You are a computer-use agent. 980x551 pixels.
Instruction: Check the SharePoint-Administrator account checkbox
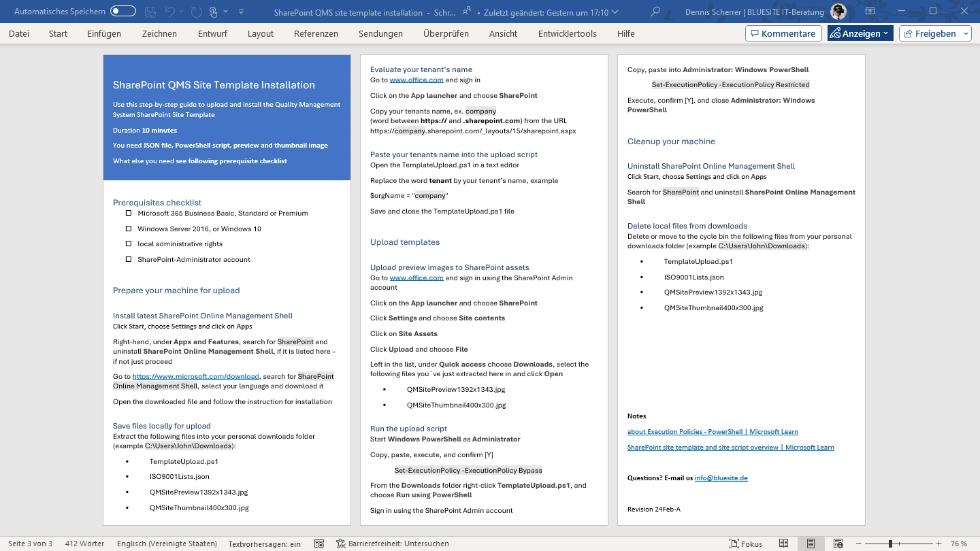pyautogui.click(x=129, y=259)
